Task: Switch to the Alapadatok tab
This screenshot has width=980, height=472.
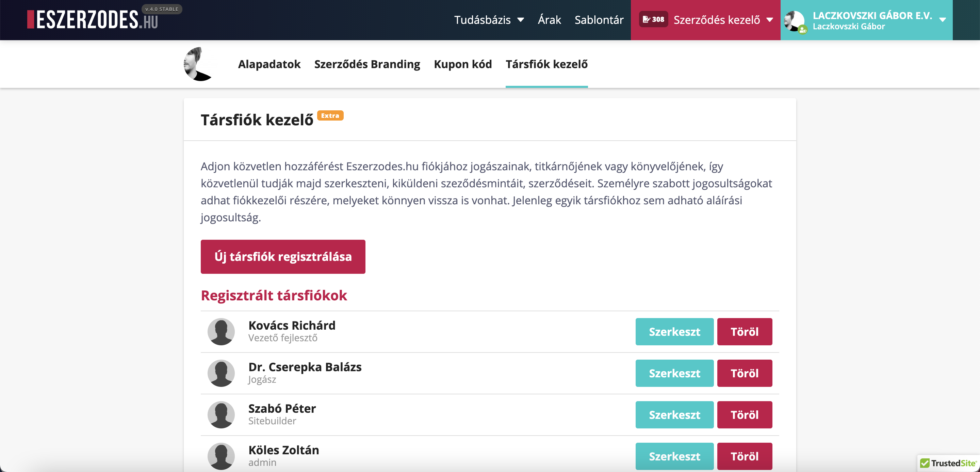Action: pos(269,64)
